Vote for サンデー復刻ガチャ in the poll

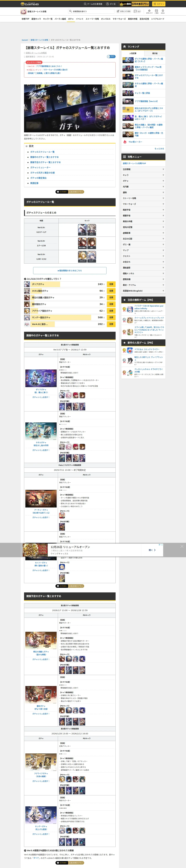[x=111, y=317]
